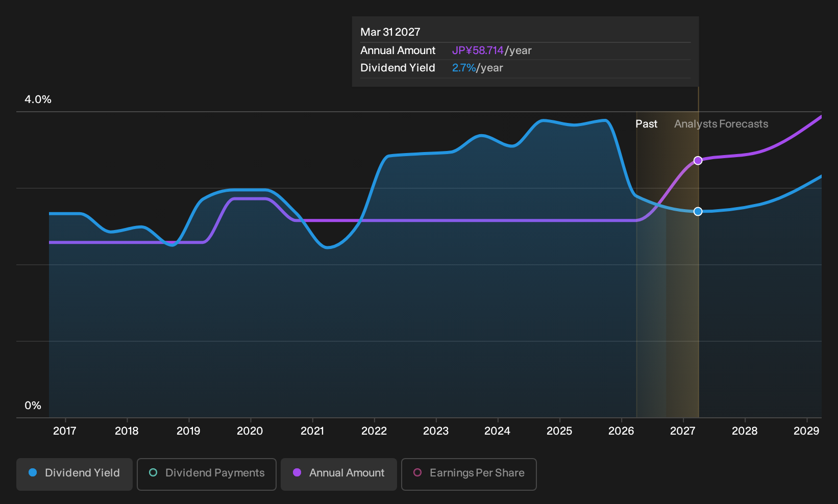The height and width of the screenshot is (504, 838).
Task: Click the Past region label
Action: point(646,124)
